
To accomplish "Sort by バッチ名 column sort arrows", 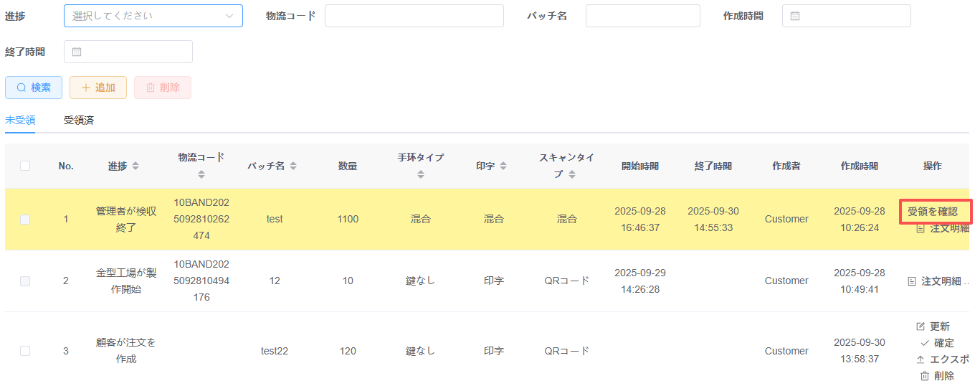I will tap(293, 166).
